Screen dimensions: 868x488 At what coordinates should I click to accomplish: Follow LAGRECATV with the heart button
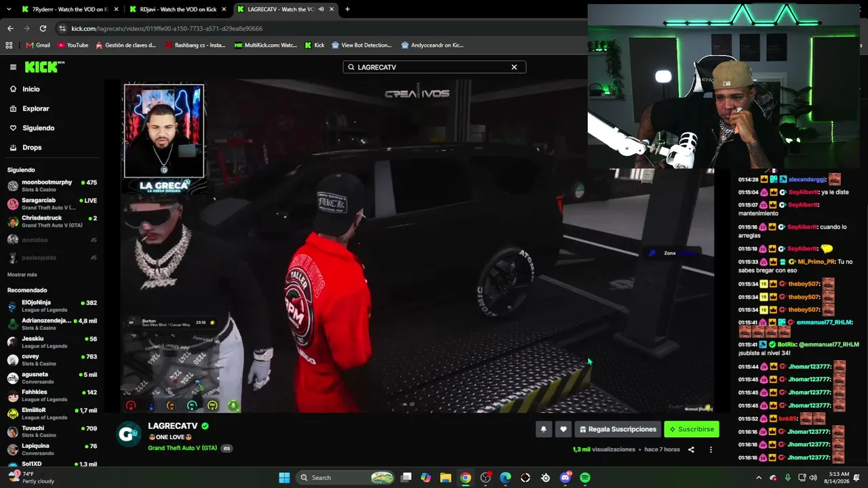[563, 429]
